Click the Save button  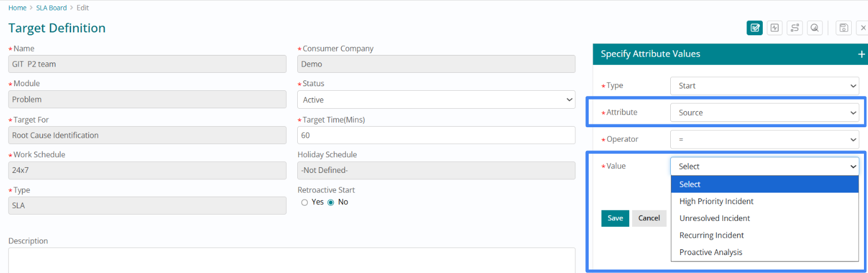[615, 218]
